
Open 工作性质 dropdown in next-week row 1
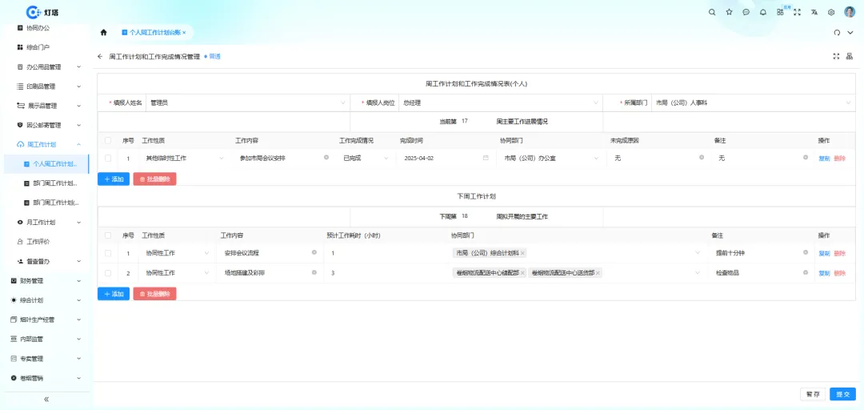click(176, 253)
